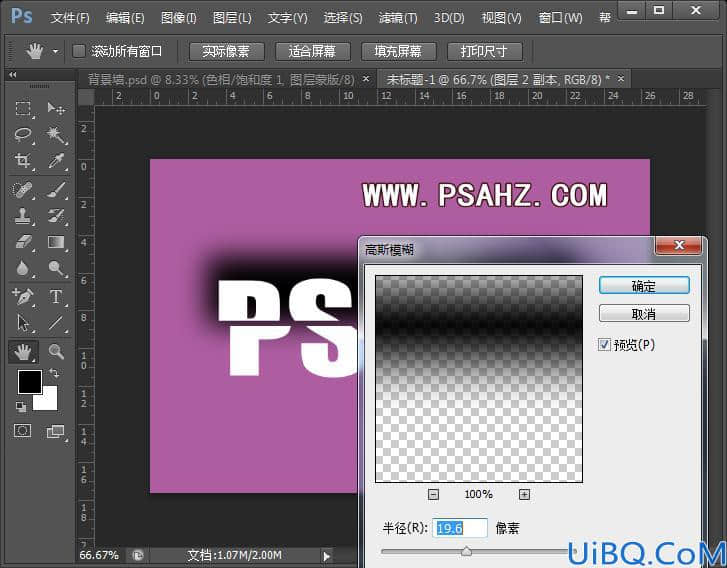Select the Gradient tool

[56, 242]
